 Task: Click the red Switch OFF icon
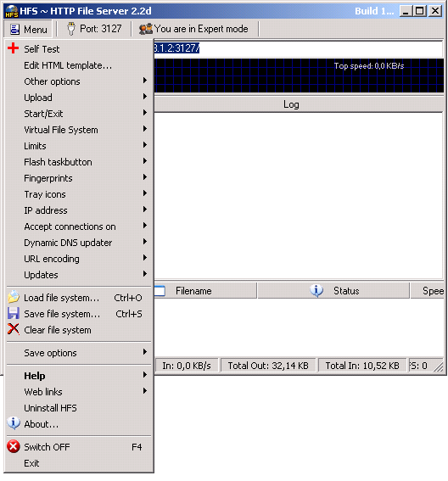pos(14,446)
